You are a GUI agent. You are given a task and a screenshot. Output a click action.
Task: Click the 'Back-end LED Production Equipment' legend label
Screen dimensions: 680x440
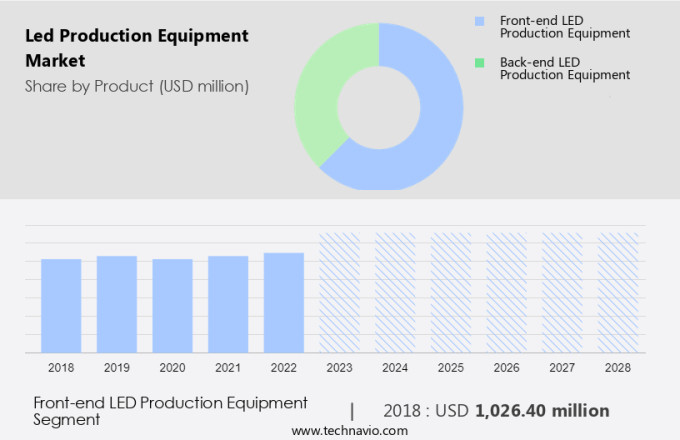[566, 68]
